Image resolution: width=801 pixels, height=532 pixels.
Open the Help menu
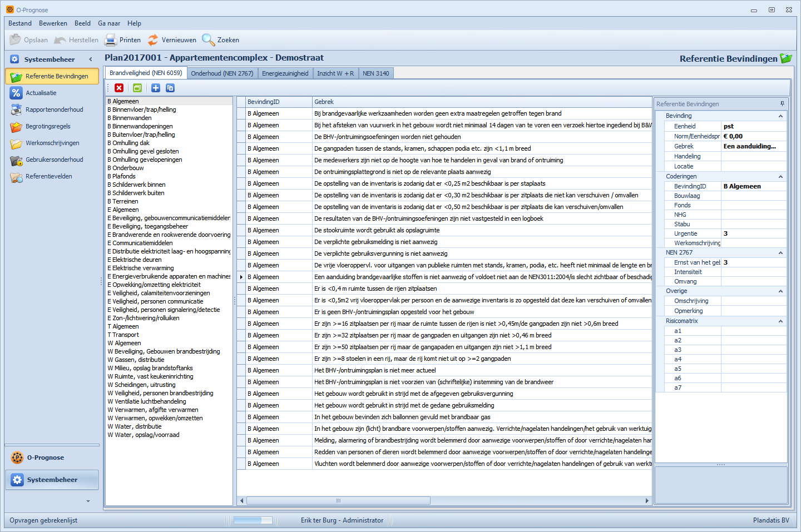coord(134,23)
